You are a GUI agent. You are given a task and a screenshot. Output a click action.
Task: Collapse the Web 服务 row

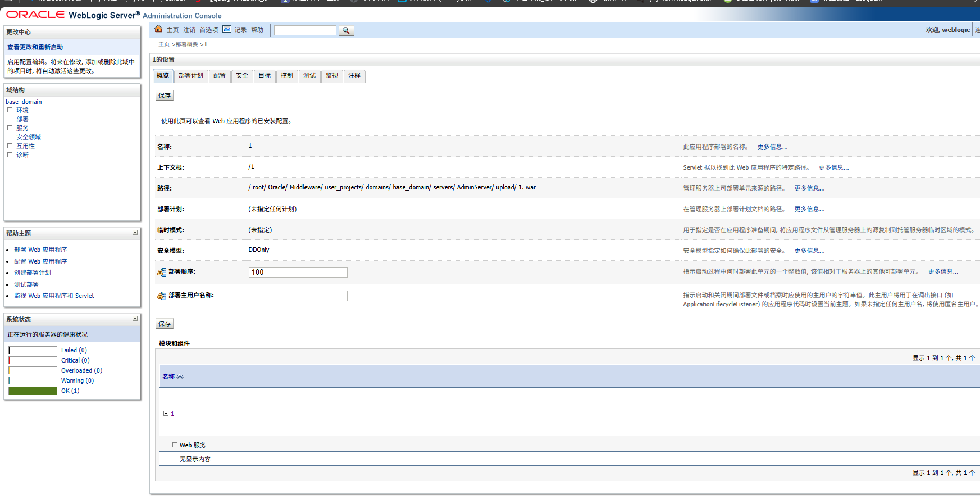[175, 445]
